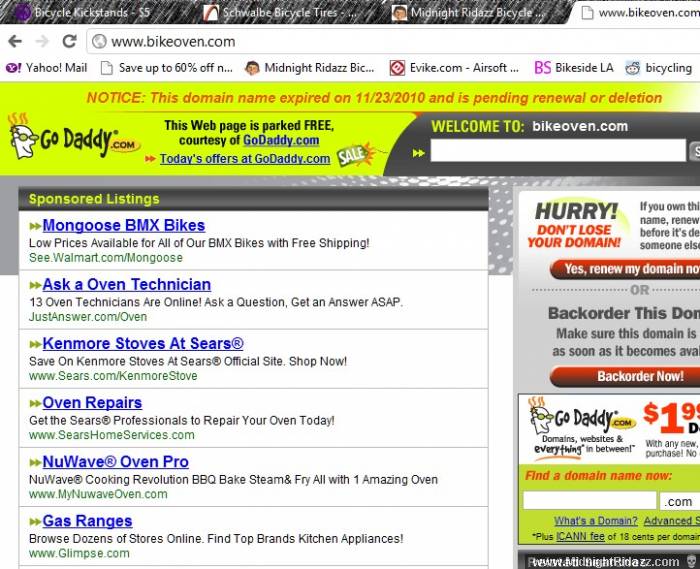Image resolution: width=700 pixels, height=569 pixels.
Task: Open the Kenmore Stoves At Sears listing
Action: tap(143, 344)
